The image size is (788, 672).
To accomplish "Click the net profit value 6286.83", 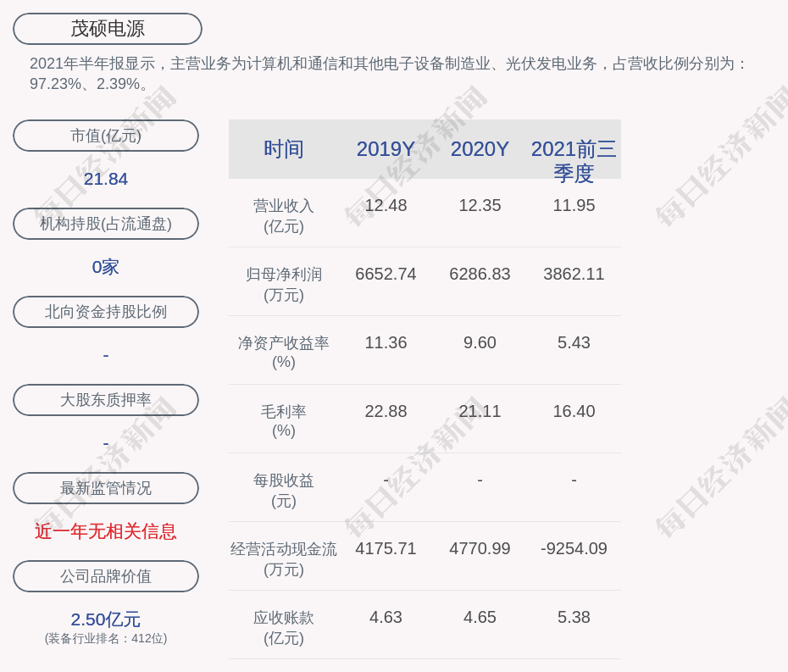I will tap(480, 274).
